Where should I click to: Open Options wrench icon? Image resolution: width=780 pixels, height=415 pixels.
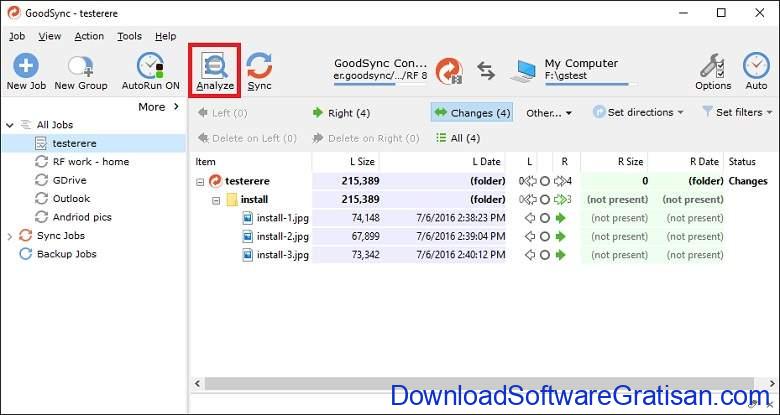pos(714,66)
